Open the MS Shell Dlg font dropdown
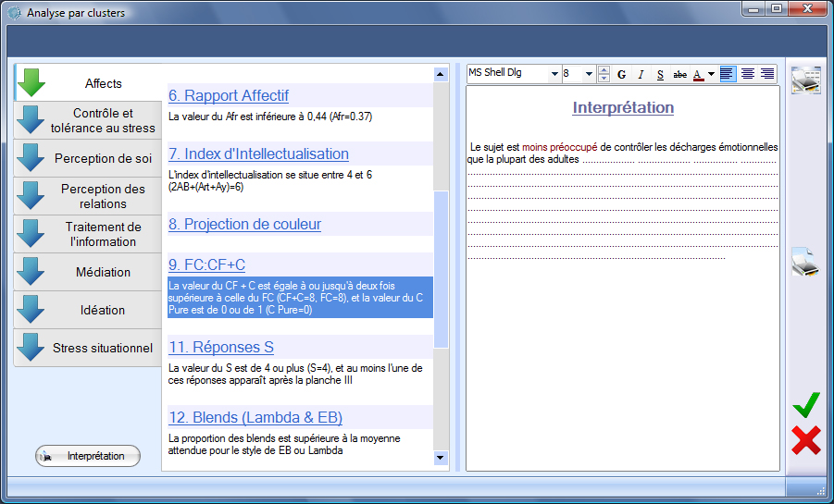The height and width of the screenshot is (504, 834). pyautogui.click(x=554, y=74)
